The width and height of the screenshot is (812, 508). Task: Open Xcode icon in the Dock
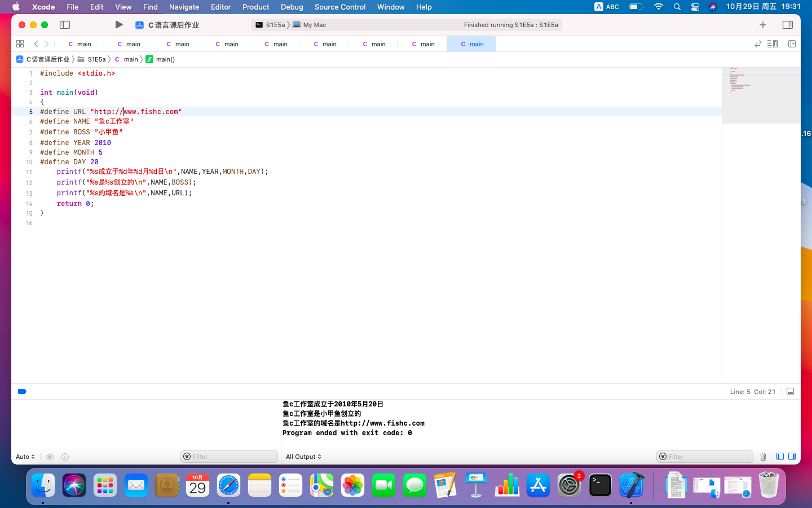631,485
